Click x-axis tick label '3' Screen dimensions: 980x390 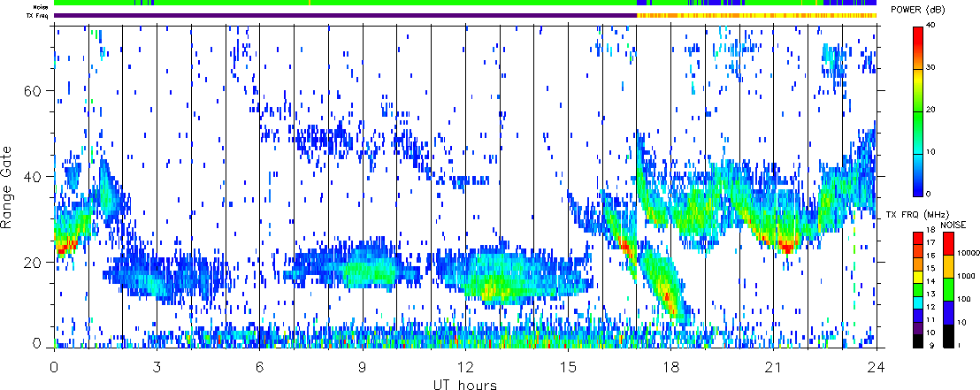point(157,366)
